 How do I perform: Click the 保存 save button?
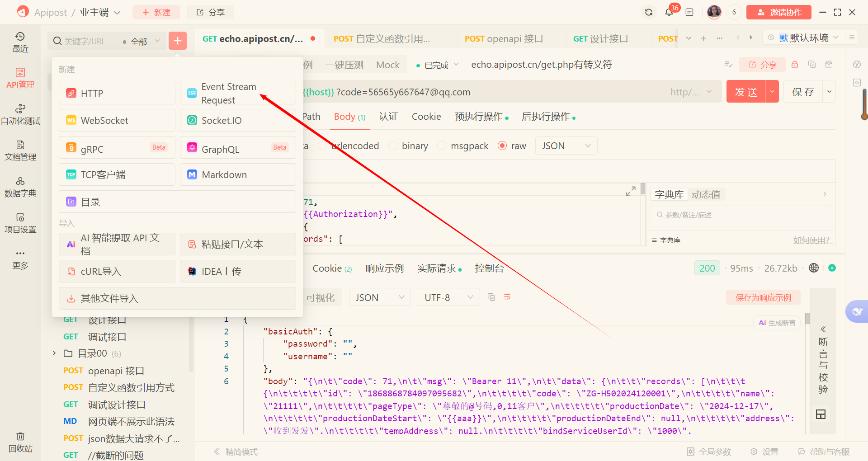[x=803, y=92]
